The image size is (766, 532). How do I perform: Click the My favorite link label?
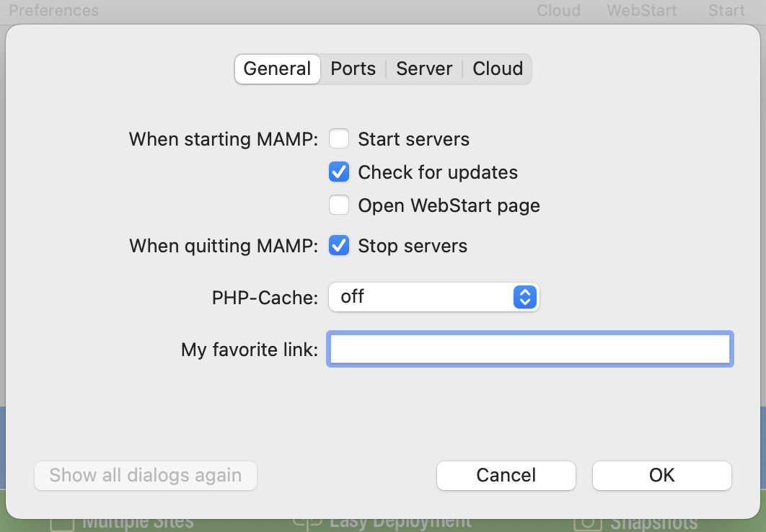pyautogui.click(x=250, y=350)
